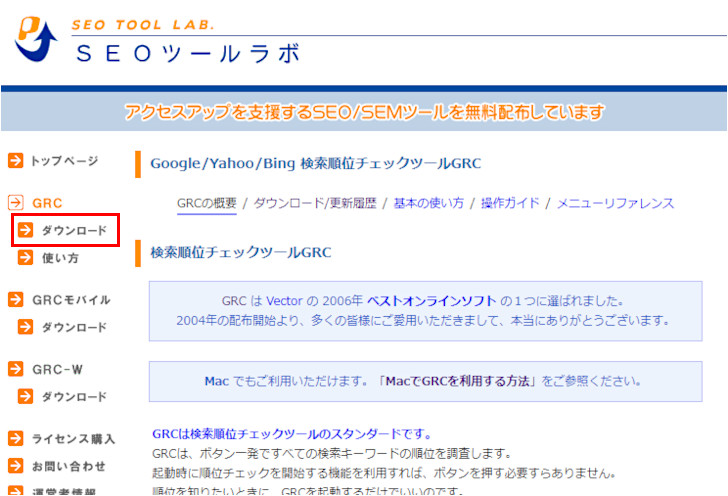Click the SEO Tool Lab logo icon
Screen dimensions: 728x496
tap(36, 39)
